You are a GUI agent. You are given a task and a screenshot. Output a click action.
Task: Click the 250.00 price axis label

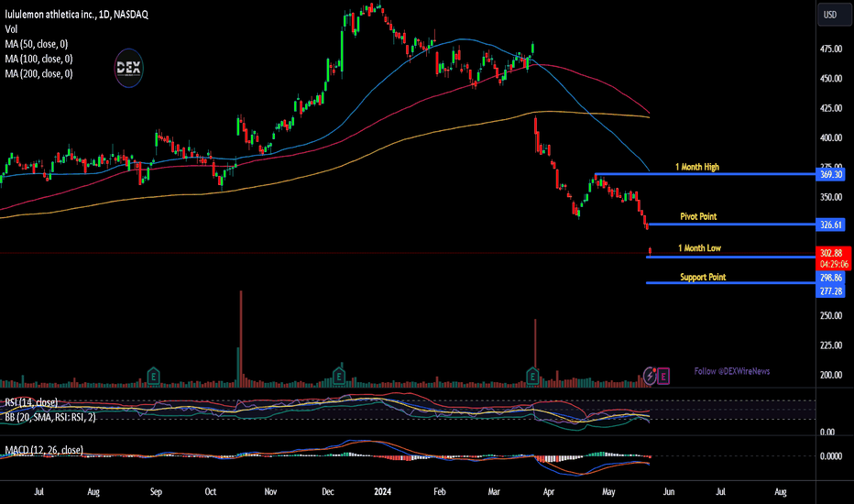point(830,316)
